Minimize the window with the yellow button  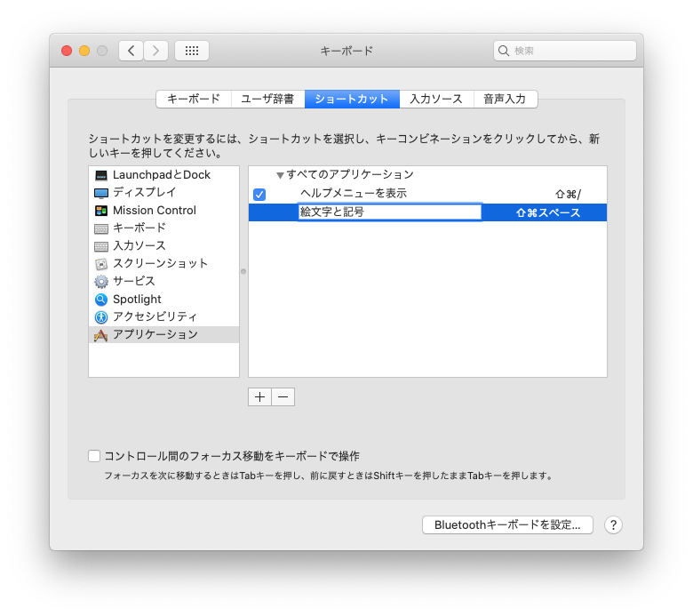(84, 51)
